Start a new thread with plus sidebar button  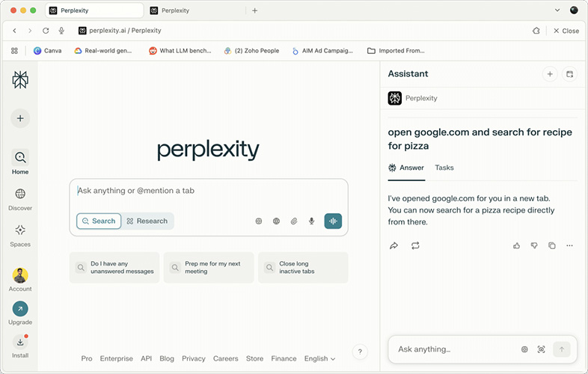(20, 118)
